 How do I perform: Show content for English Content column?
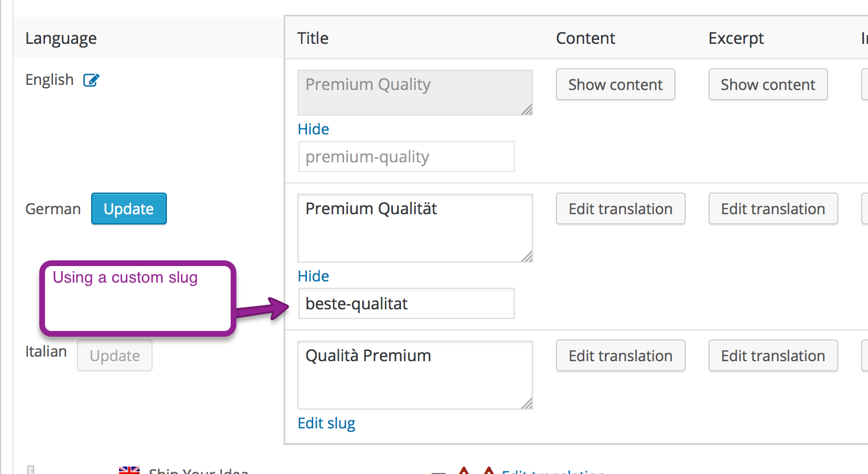pyautogui.click(x=615, y=85)
